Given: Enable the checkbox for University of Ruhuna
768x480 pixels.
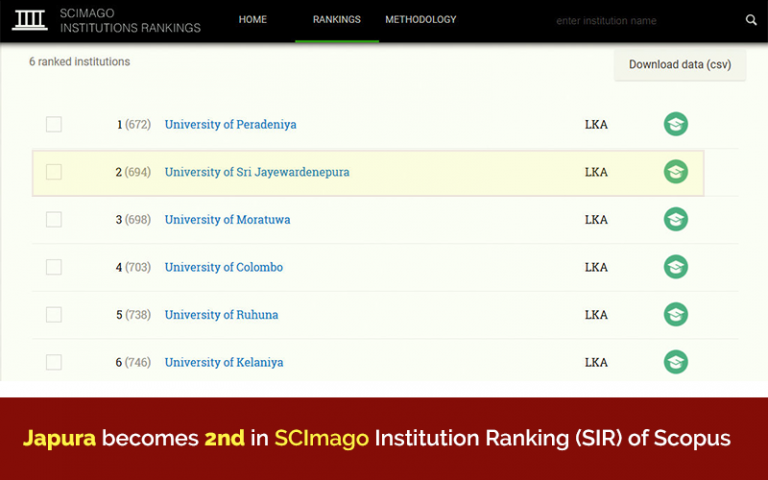Looking at the screenshot, I should coord(54,315).
